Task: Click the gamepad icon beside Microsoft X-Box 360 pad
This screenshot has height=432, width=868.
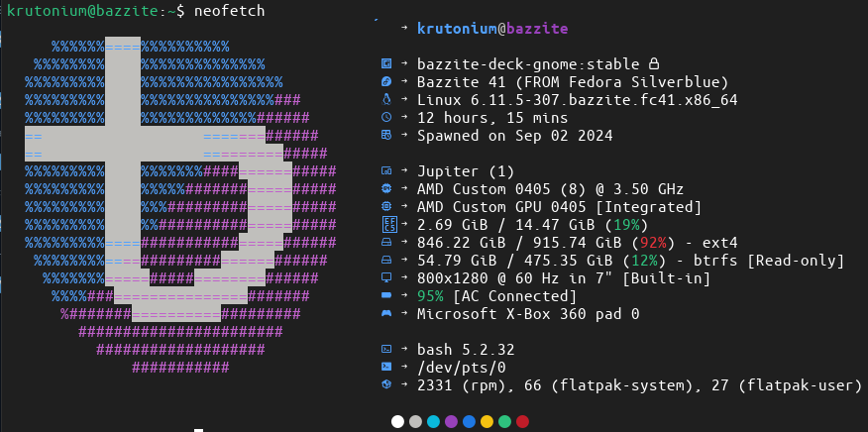Action: (x=386, y=313)
